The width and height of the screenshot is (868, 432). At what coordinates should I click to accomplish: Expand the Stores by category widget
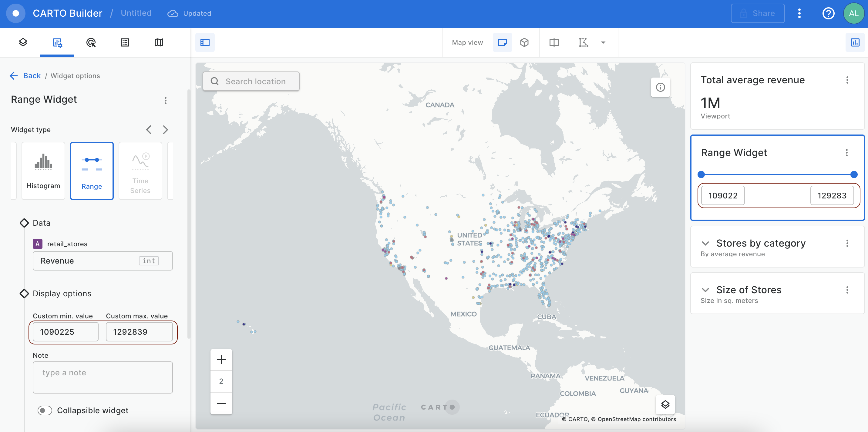coord(705,243)
